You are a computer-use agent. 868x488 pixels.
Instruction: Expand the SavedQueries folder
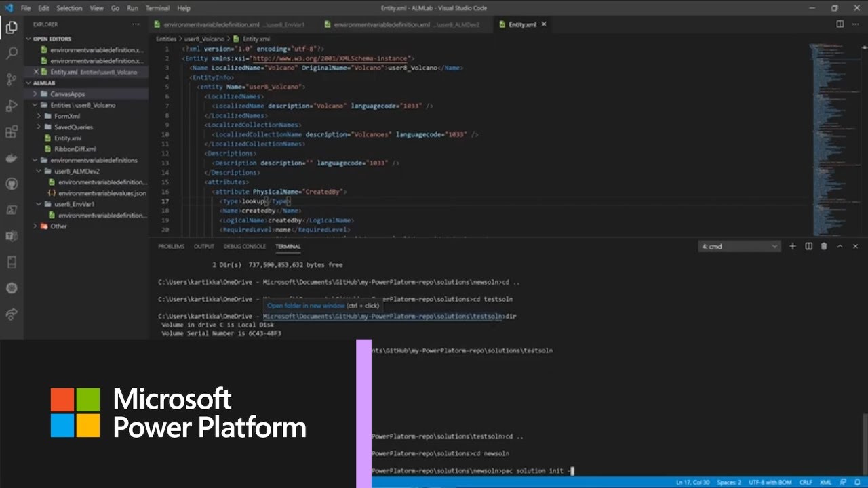86,127
